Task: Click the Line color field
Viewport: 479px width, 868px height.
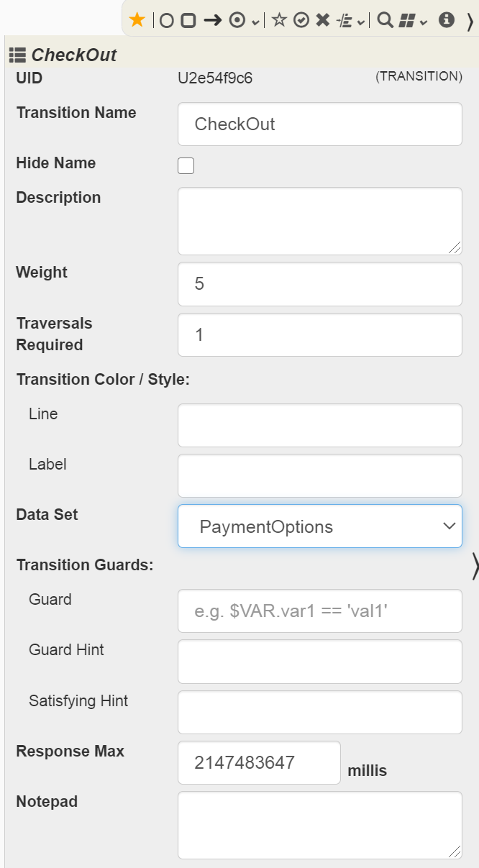Action: click(x=320, y=426)
